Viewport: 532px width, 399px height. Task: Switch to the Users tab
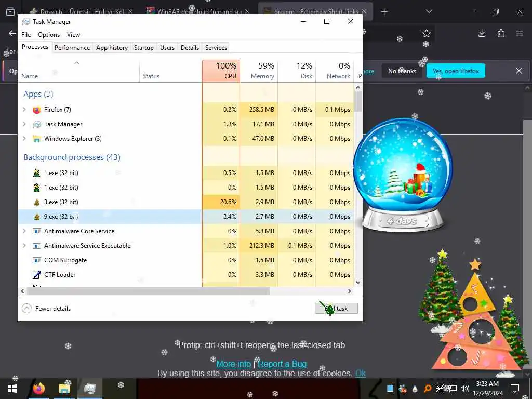167,47
